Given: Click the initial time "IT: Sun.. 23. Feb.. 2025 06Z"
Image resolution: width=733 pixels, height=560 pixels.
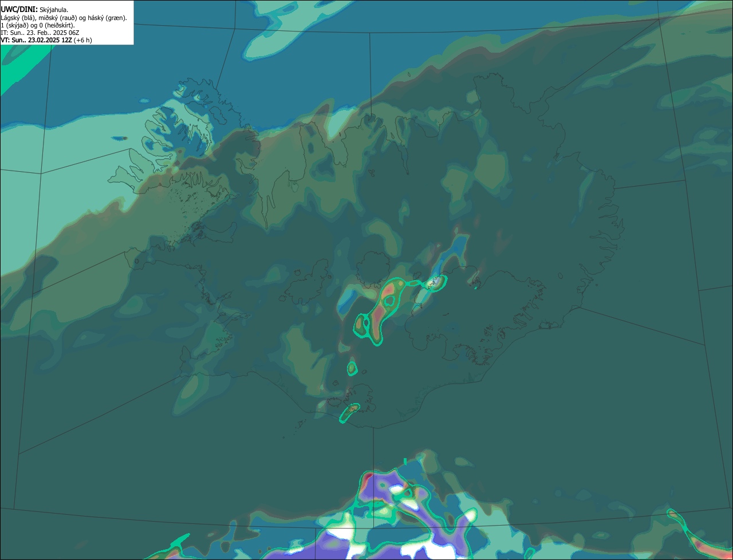Looking at the screenshot, I should pyautogui.click(x=40, y=33).
